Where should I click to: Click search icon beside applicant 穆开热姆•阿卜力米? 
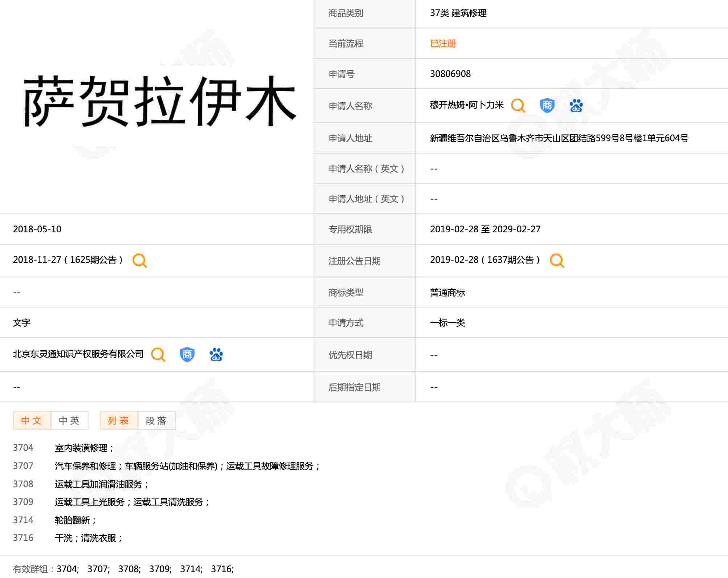click(518, 106)
